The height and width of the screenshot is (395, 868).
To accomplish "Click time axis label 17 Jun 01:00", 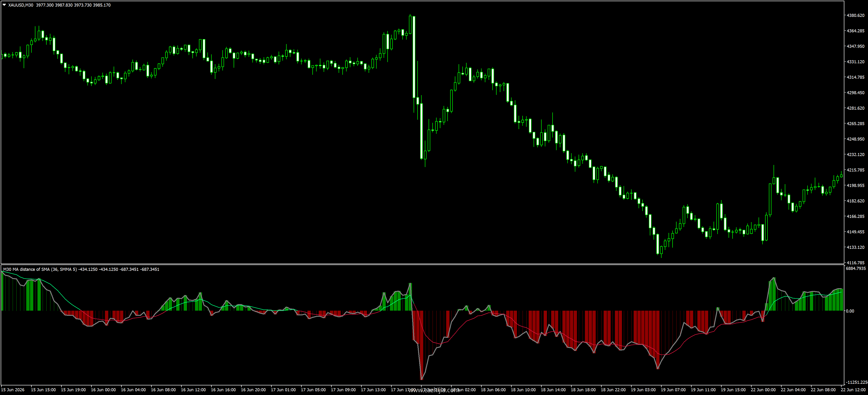I will pyautogui.click(x=283, y=390).
